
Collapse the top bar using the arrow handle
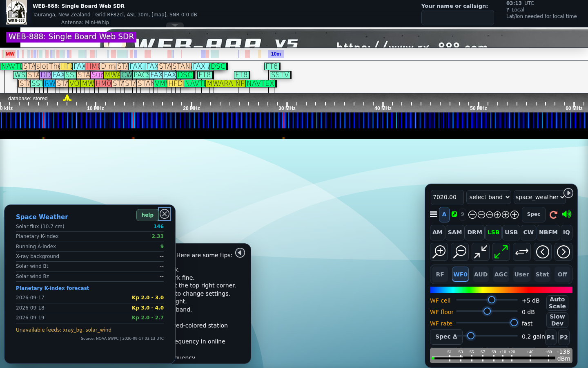coord(175,25)
